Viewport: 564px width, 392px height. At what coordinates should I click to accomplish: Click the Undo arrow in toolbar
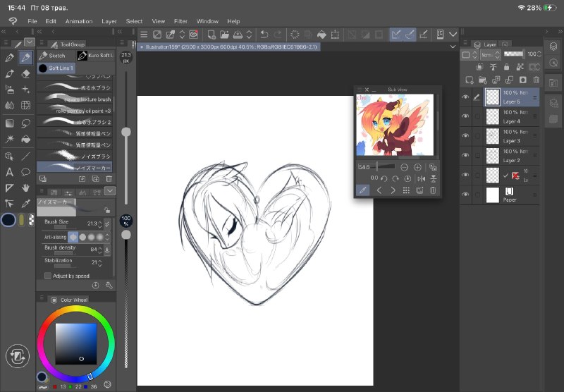(264, 35)
